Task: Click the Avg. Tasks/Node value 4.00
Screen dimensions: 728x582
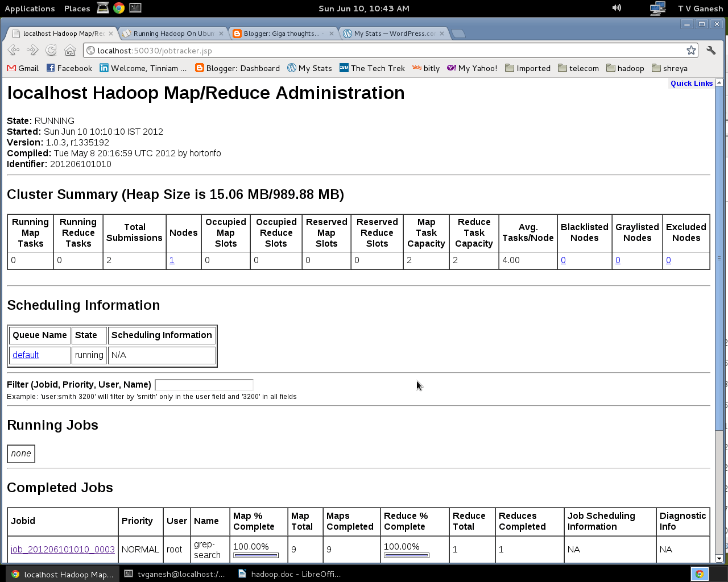Action: tap(511, 260)
